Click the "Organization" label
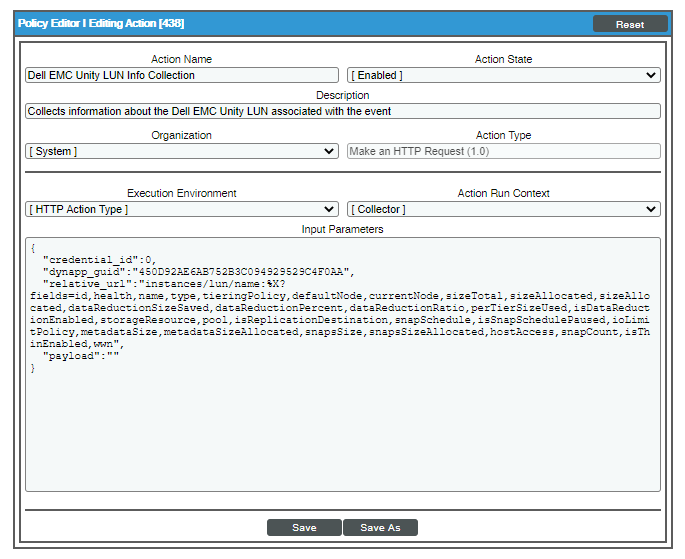 [181, 135]
